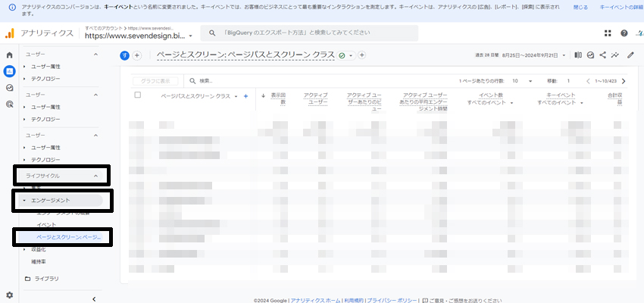Click the 表示回数 column header
This screenshot has width=644, height=303.
(x=277, y=98)
